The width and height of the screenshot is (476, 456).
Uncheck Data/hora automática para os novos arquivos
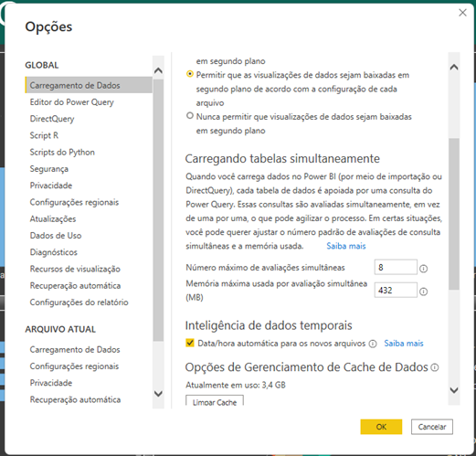pos(190,343)
